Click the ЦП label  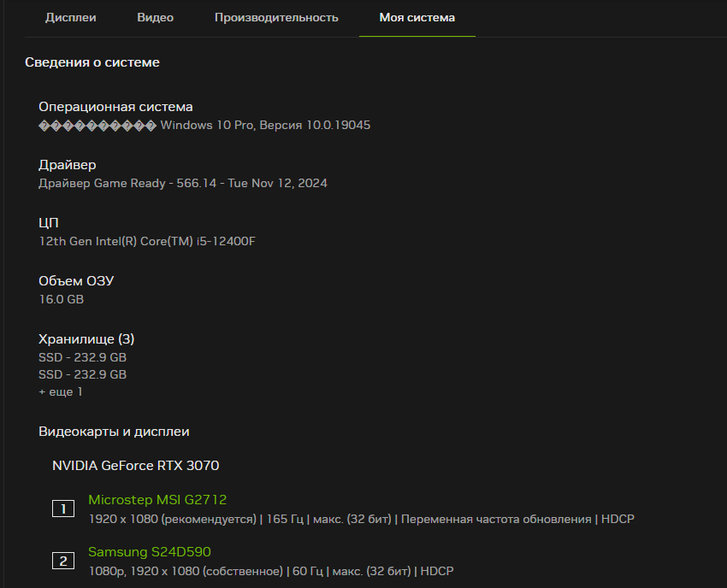coord(48,223)
